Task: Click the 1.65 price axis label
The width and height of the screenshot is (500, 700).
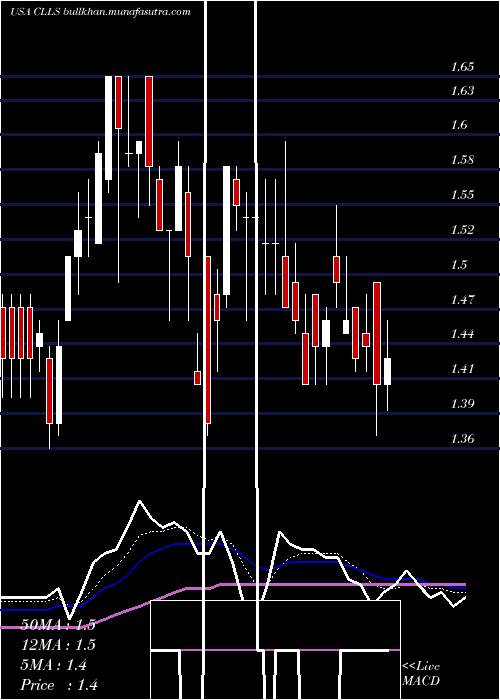Action: (x=462, y=67)
